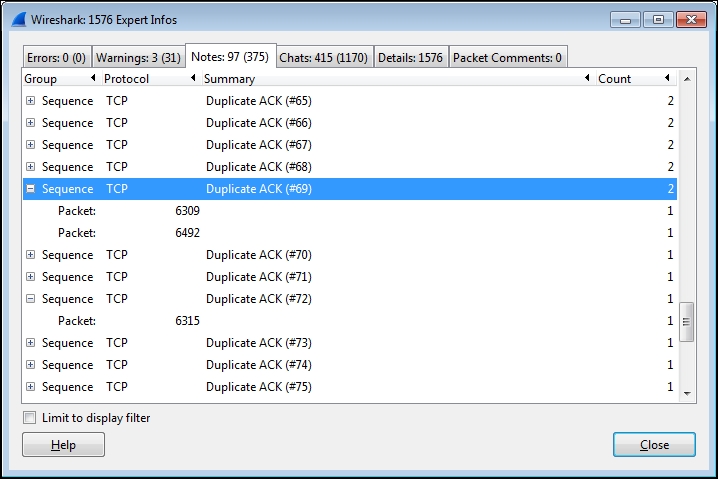Image resolution: width=718 pixels, height=479 pixels.
Task: Click the vertical scrollbar thumb
Action: click(x=686, y=321)
